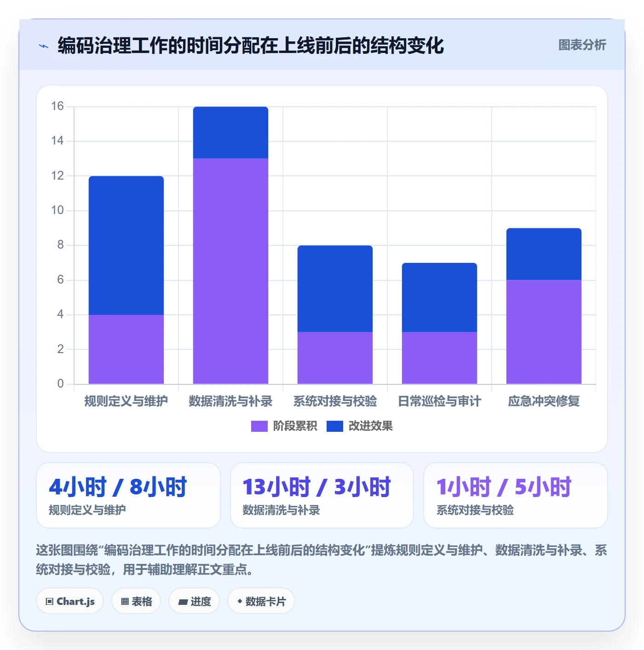Click the y-axis value 0
Viewport: 644px width, 650px height.
click(60, 384)
